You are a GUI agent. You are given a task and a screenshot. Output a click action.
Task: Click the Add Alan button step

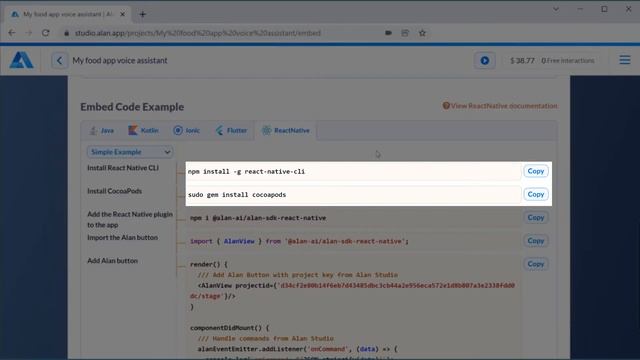112,261
